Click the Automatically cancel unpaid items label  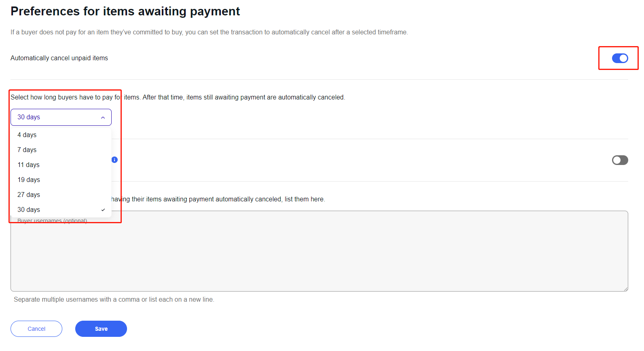tap(59, 58)
